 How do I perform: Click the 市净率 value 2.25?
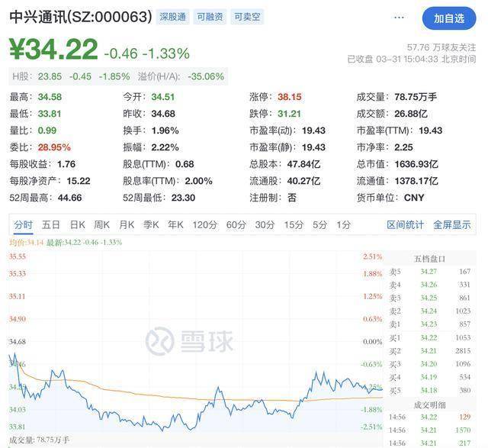click(x=403, y=147)
